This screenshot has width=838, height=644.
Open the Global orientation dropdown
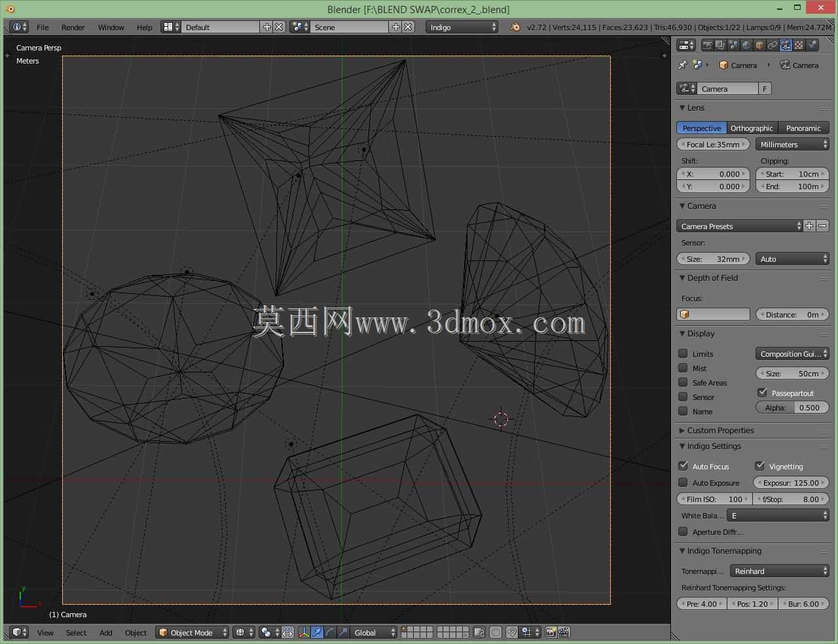374,632
